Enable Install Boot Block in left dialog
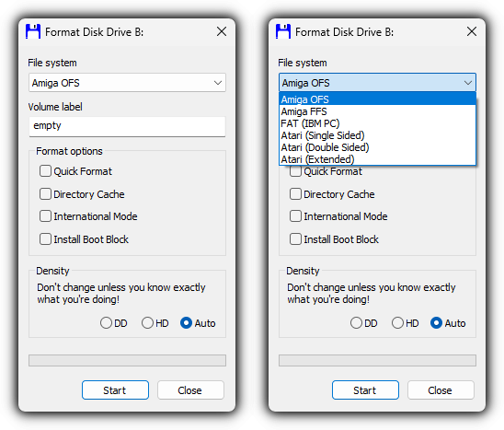The width and height of the screenshot is (504, 430). click(x=45, y=239)
